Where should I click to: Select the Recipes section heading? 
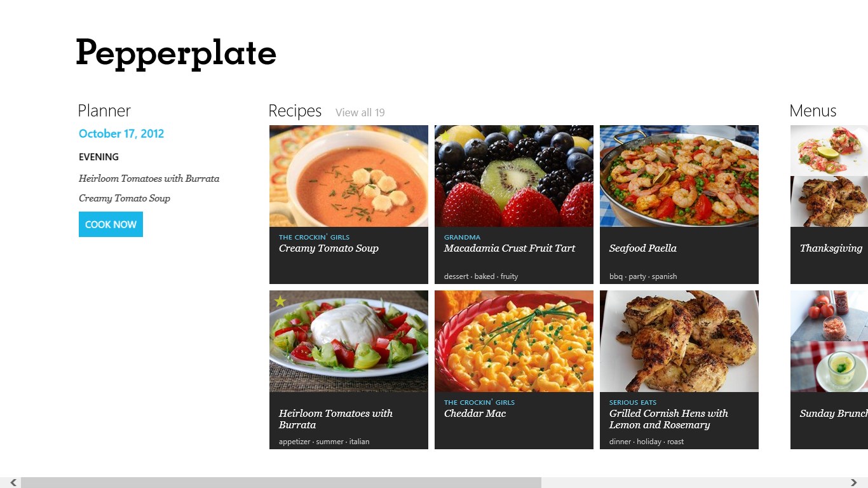[295, 111]
